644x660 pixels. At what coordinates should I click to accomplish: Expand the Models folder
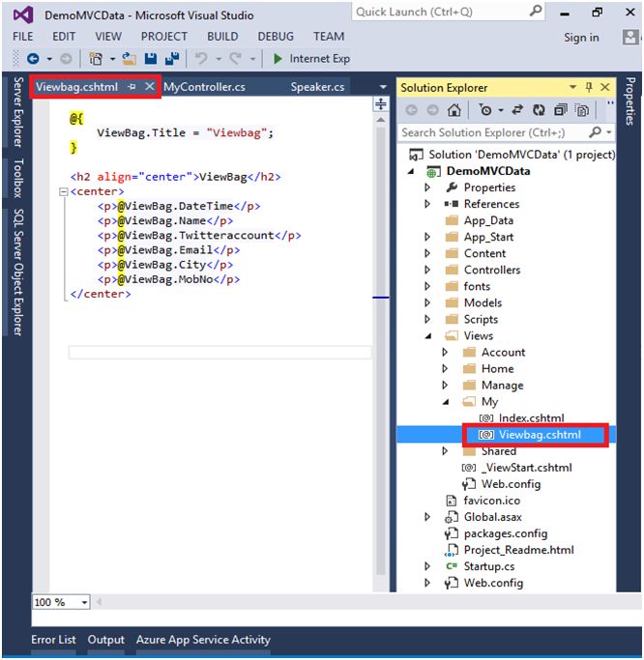pyautogui.click(x=427, y=302)
